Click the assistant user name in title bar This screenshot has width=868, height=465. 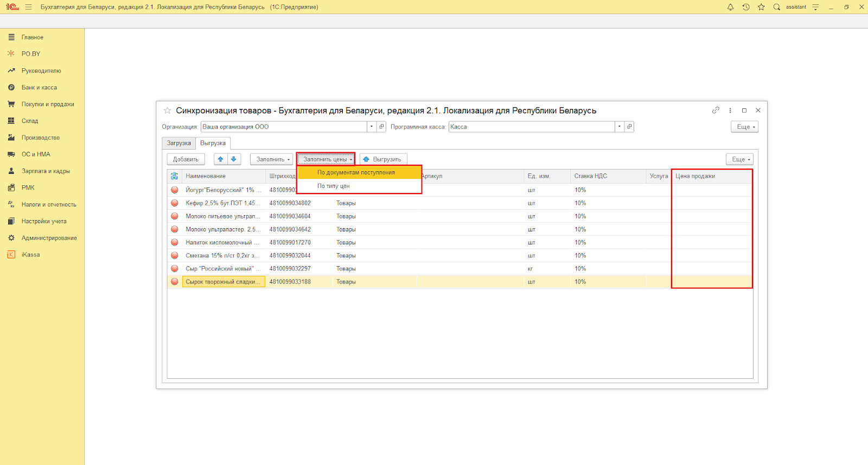coord(796,7)
